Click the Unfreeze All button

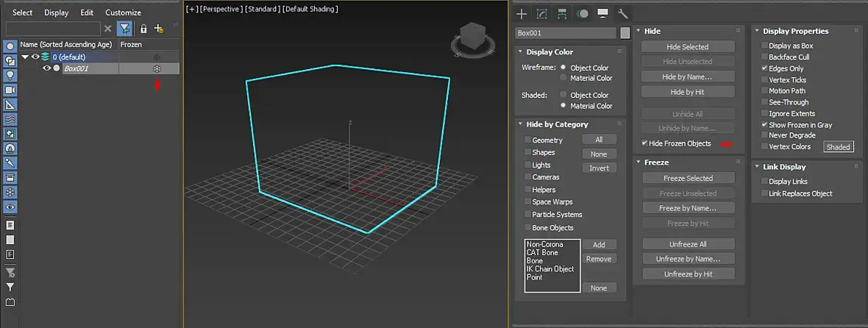[688, 244]
